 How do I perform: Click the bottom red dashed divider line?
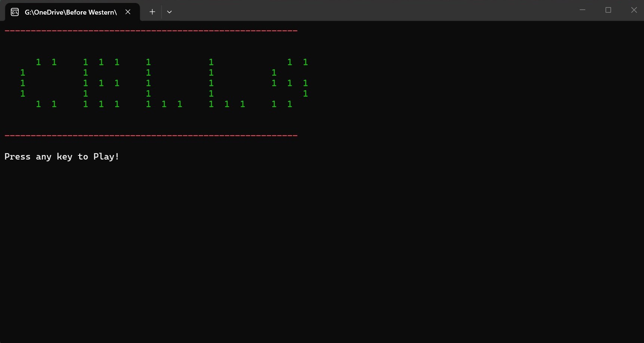(x=151, y=135)
